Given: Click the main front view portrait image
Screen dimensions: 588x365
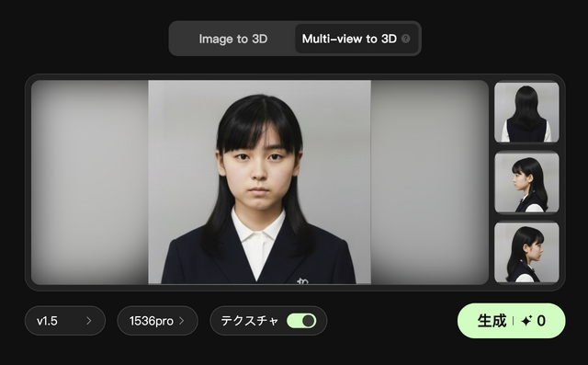Looking at the screenshot, I should click(x=259, y=182).
